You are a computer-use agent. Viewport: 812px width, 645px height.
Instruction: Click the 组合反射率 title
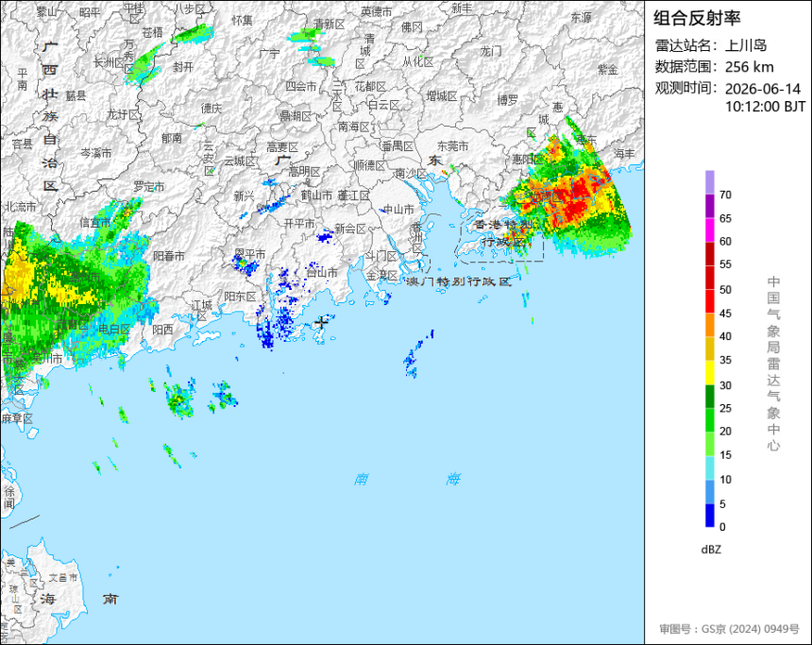pyautogui.click(x=697, y=18)
